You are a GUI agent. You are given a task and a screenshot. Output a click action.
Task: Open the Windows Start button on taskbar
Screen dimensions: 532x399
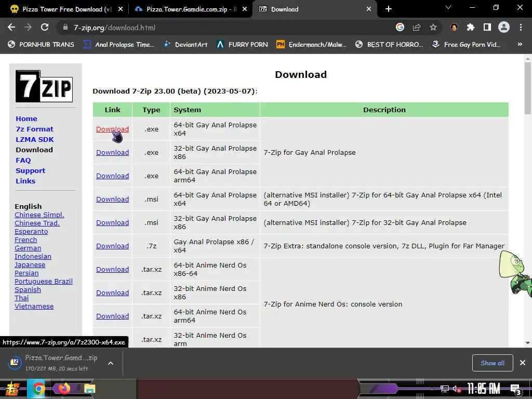coord(11,389)
